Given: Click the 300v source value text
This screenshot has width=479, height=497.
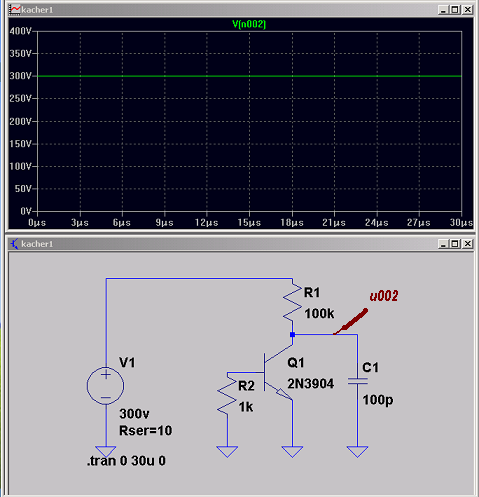Looking at the screenshot, I should 134,414.
